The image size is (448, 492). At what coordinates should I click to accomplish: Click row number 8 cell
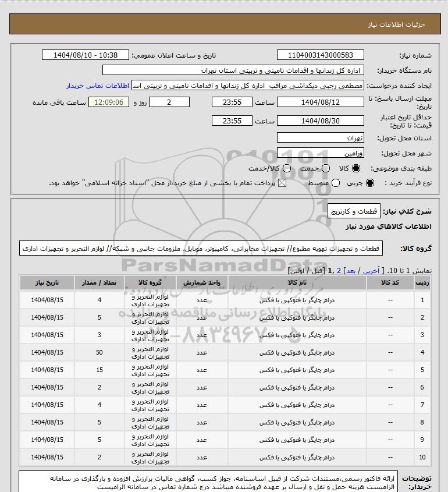422,422
